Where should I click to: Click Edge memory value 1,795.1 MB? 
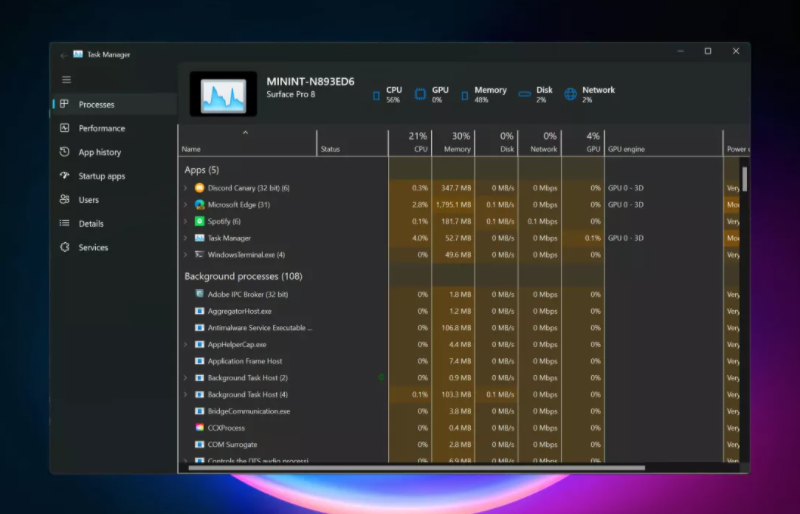pyautogui.click(x=454, y=205)
